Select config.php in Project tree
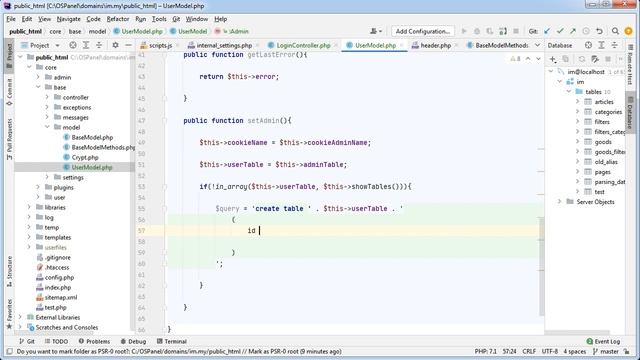Image resolution: width=640 pixels, height=360 pixels. (x=59, y=277)
